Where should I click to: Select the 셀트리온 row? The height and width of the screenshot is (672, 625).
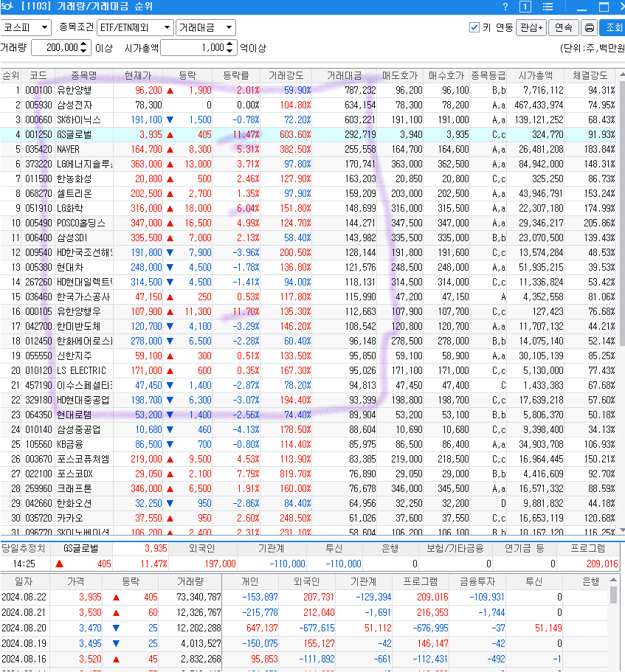click(308, 193)
